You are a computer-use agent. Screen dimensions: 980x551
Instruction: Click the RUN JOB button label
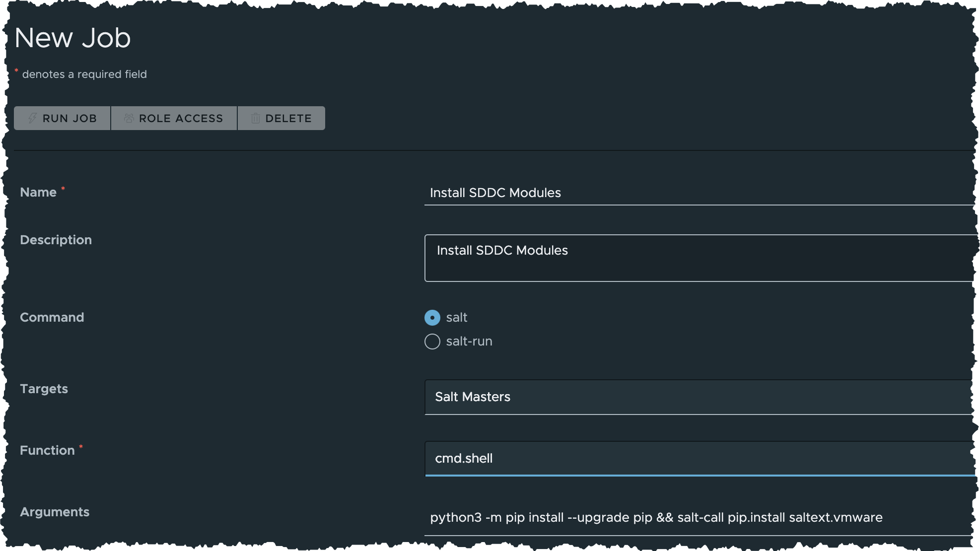click(70, 118)
